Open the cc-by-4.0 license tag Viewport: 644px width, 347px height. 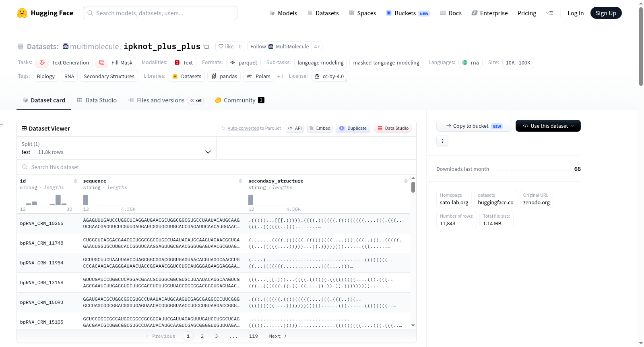tap(329, 76)
